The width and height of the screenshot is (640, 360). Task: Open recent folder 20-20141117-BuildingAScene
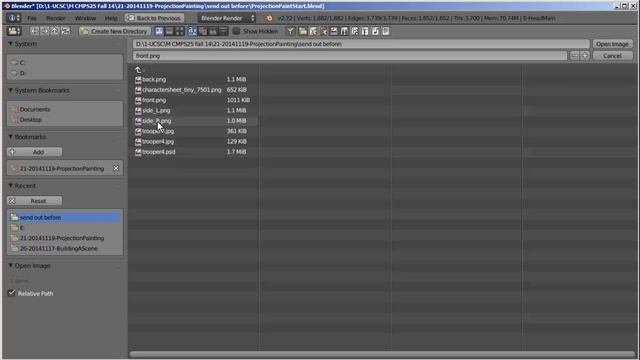pyautogui.click(x=64, y=249)
